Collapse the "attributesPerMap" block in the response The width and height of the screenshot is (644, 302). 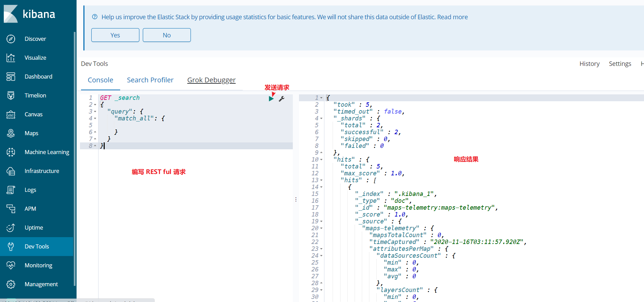[321, 249]
